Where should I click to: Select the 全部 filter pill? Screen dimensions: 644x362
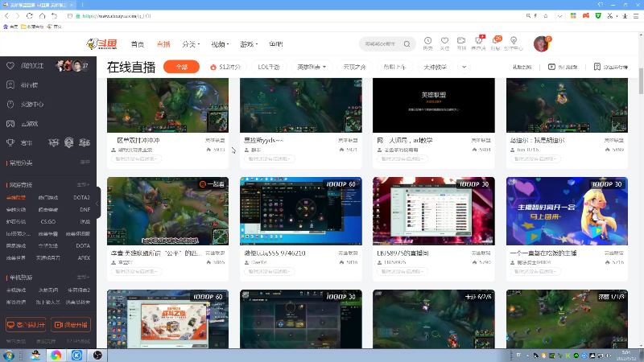tap(181, 67)
